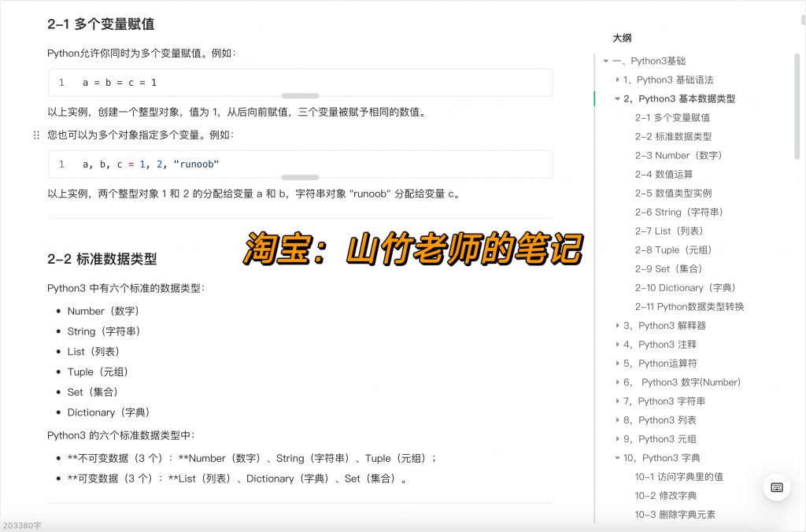Navigate to "2-4 数值运算" via outline
Viewport: 806px width, 532px height.
click(666, 174)
